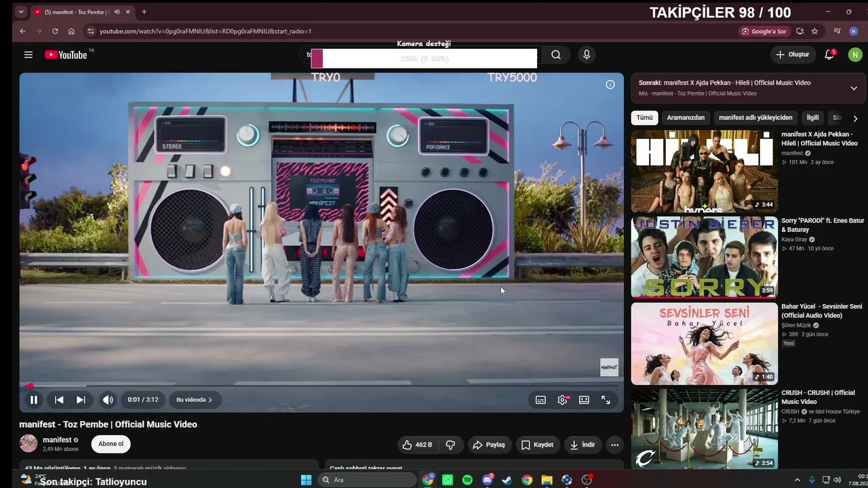The height and width of the screenshot is (488, 868).
Task: Reload the page in the browser
Action: click(x=55, y=31)
